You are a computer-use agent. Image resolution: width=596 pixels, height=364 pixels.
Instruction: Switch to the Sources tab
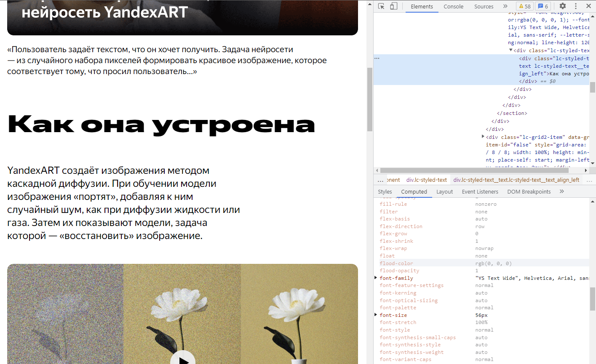[x=484, y=6]
